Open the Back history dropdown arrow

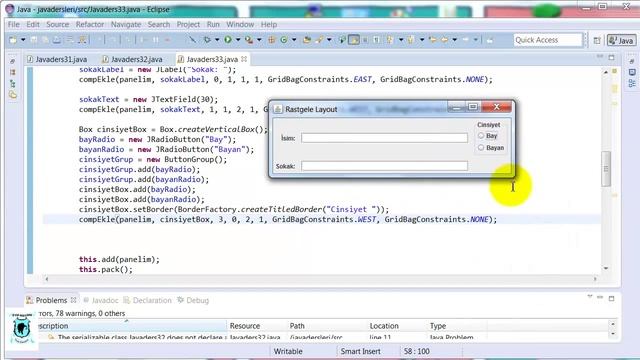454,40
